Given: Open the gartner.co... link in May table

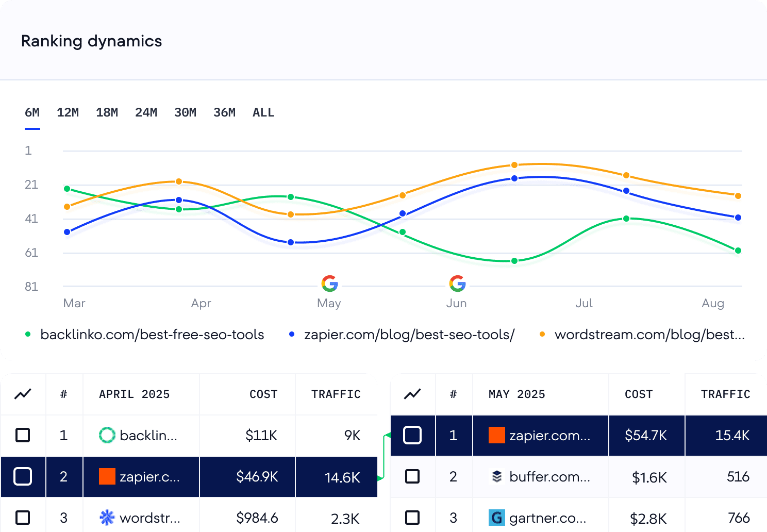Looking at the screenshot, I should (548, 518).
